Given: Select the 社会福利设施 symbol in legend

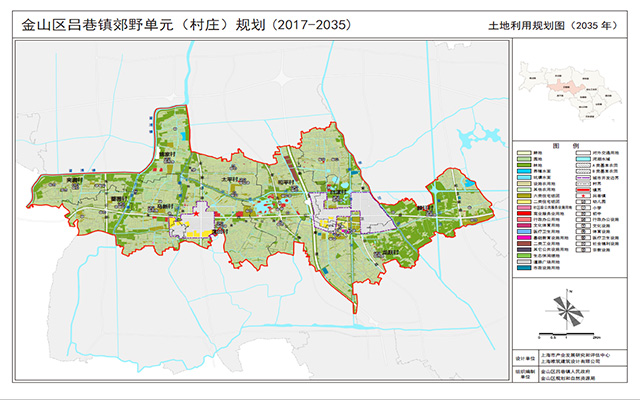Looking at the screenshot, I should 583,243.
